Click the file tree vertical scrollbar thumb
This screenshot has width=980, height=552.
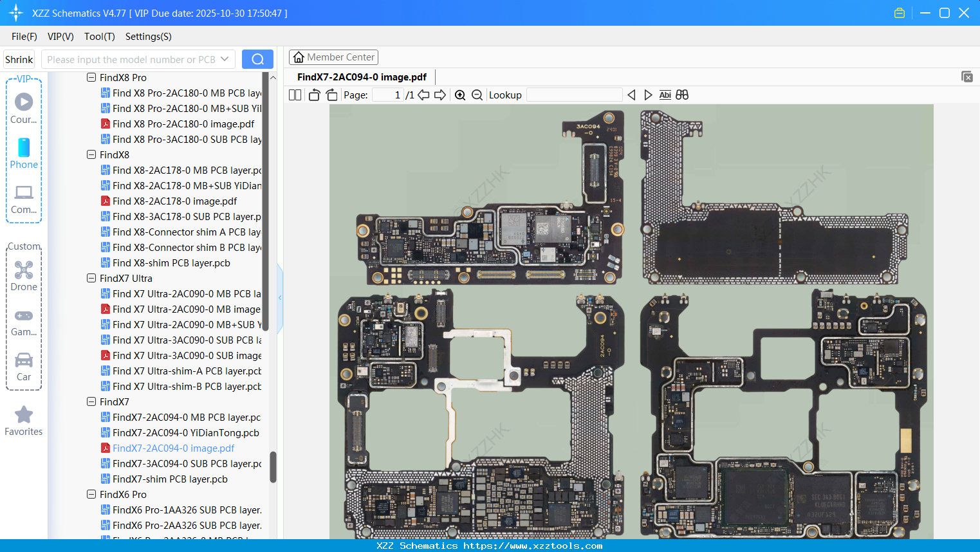pos(273,467)
